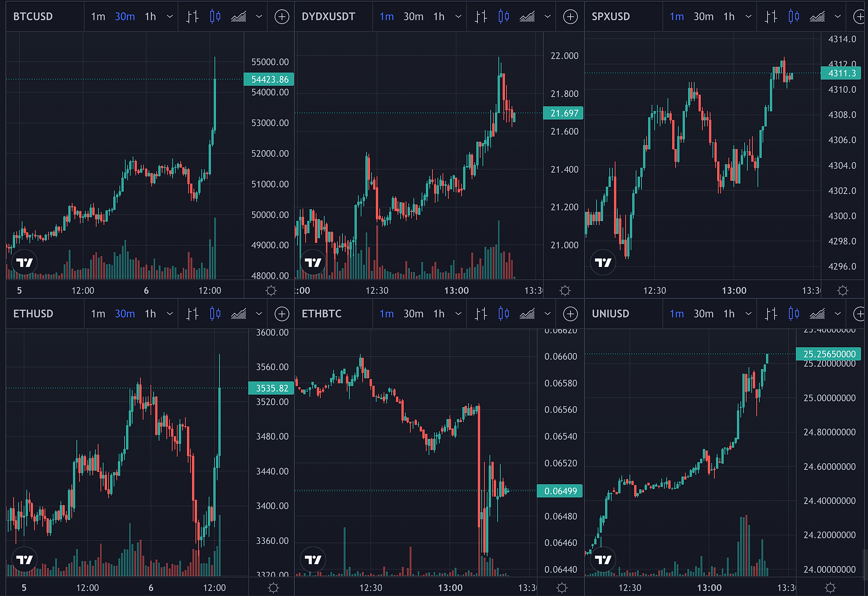Expand chart styles dropdown in DYDXUSDT panel
Screen dimensions: 868x596
coord(548,17)
